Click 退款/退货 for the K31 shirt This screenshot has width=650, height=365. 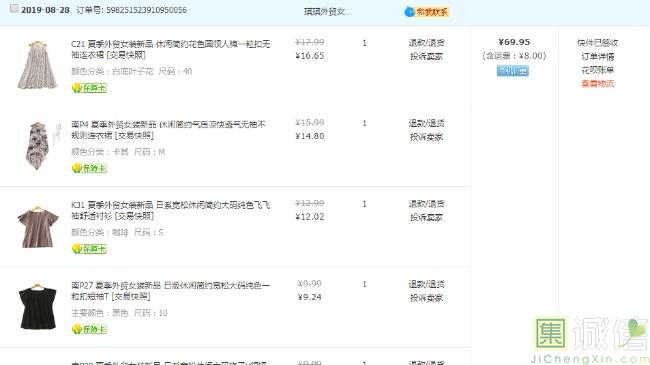(426, 204)
